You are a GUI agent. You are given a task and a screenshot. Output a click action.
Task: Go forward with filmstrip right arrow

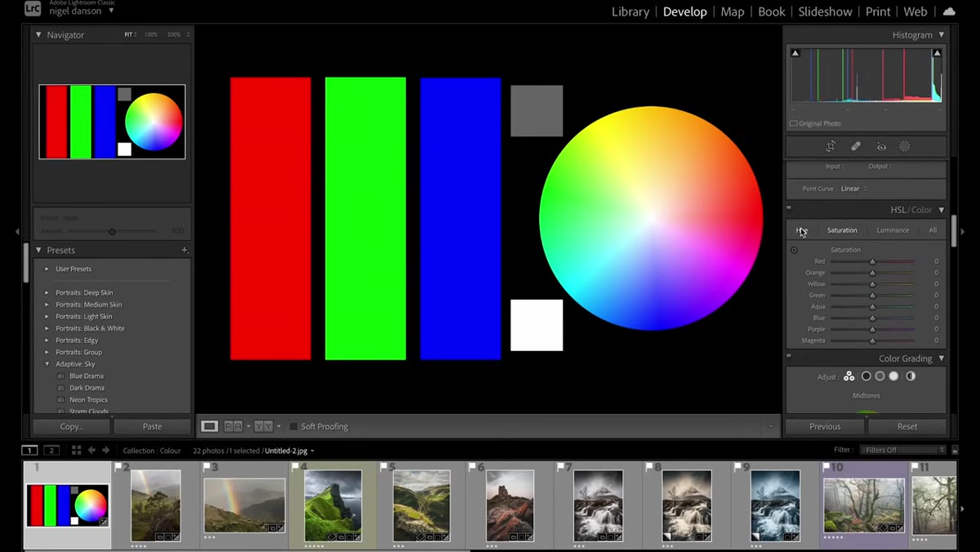click(105, 450)
